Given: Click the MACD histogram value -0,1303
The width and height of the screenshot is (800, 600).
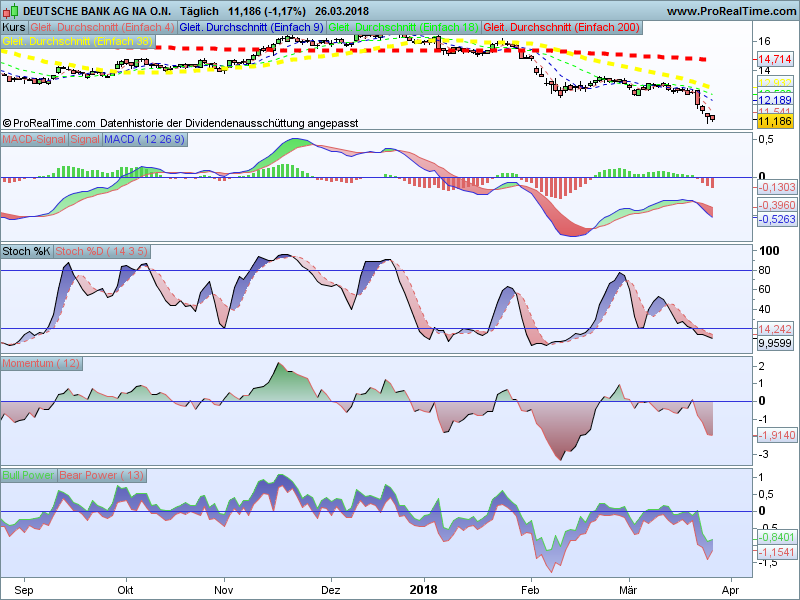Looking at the screenshot, I should (x=777, y=188).
